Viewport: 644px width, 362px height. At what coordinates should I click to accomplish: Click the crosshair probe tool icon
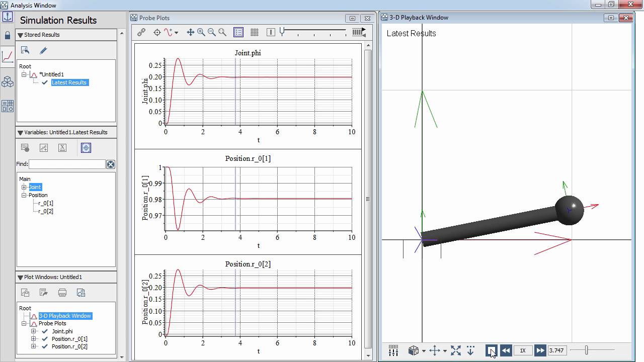157,32
